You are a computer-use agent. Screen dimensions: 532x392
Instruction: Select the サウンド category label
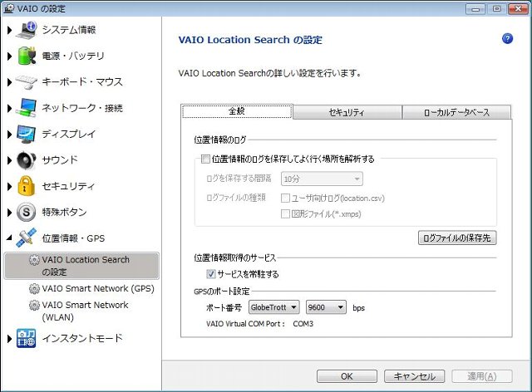60,160
